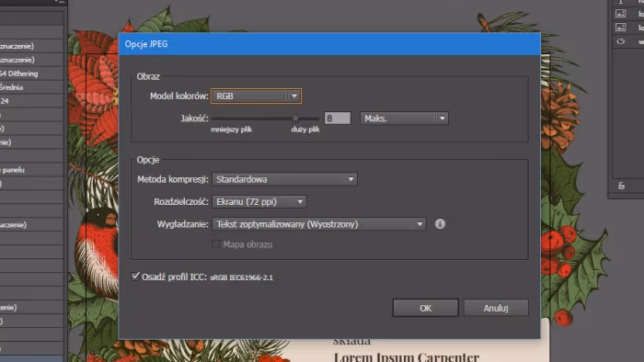Toggle the Mapa obrazu checkbox

[216, 244]
